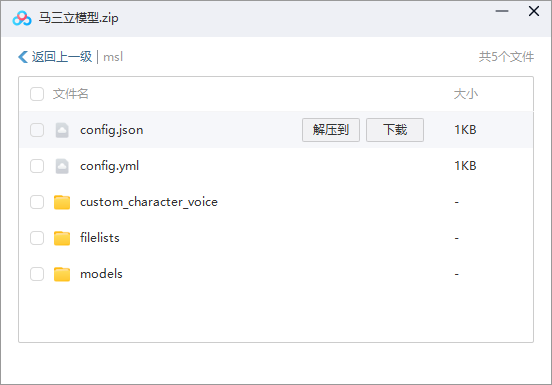Tick the select-all checkbox beside 文件名
Image resolution: width=552 pixels, height=385 pixels.
37,94
